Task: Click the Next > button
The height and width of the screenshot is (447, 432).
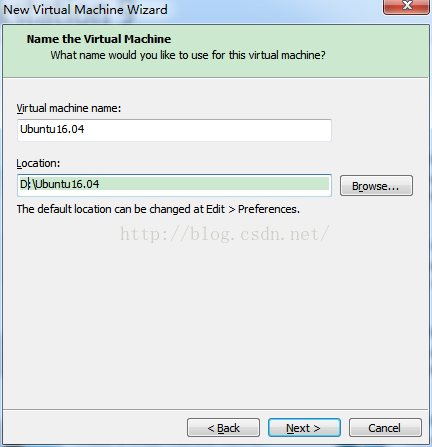Action: tap(304, 428)
